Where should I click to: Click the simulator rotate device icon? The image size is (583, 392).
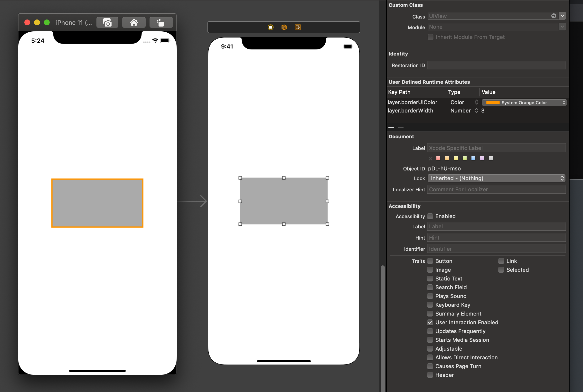click(x=161, y=23)
